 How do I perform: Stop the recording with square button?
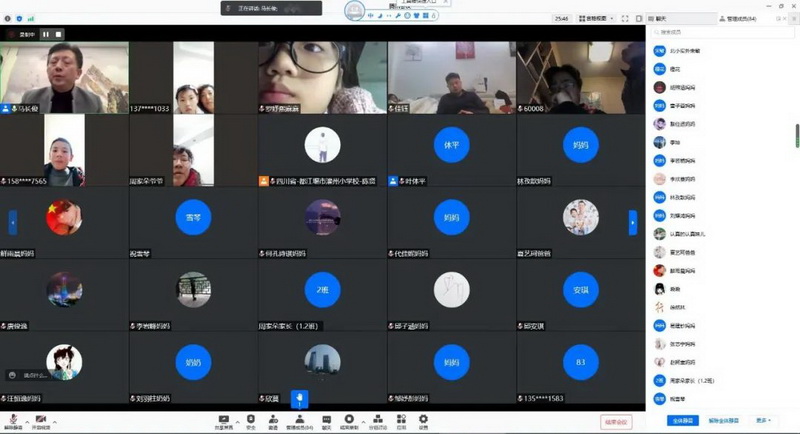click(59, 33)
